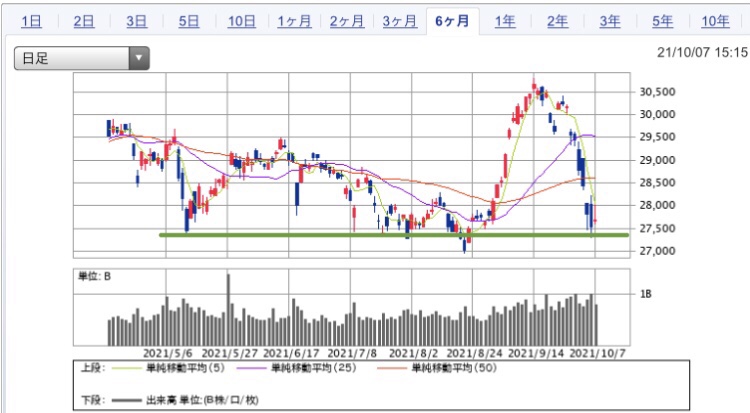
Task: Click the 2021/7/8 date axis label
Action: 352,354
